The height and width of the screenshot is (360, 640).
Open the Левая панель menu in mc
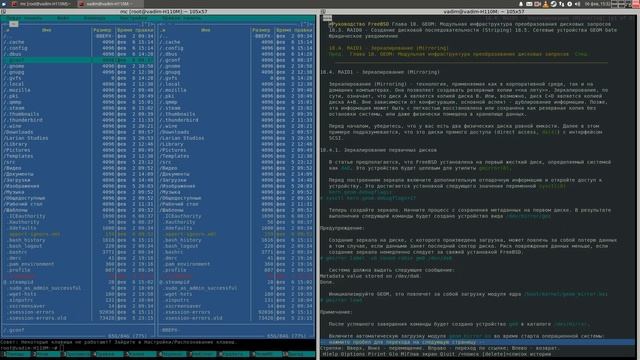tap(25, 18)
